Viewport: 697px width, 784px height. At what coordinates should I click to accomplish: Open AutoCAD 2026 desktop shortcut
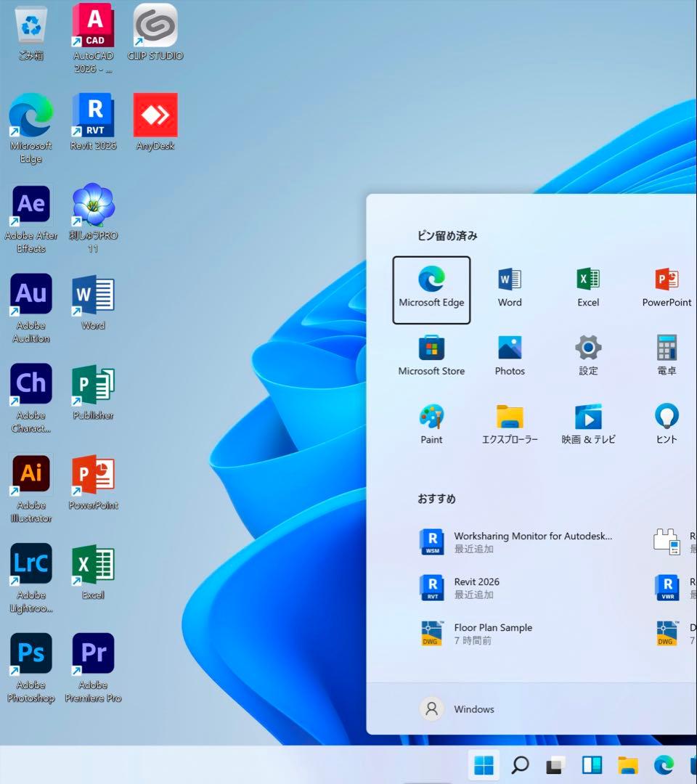coord(93,28)
